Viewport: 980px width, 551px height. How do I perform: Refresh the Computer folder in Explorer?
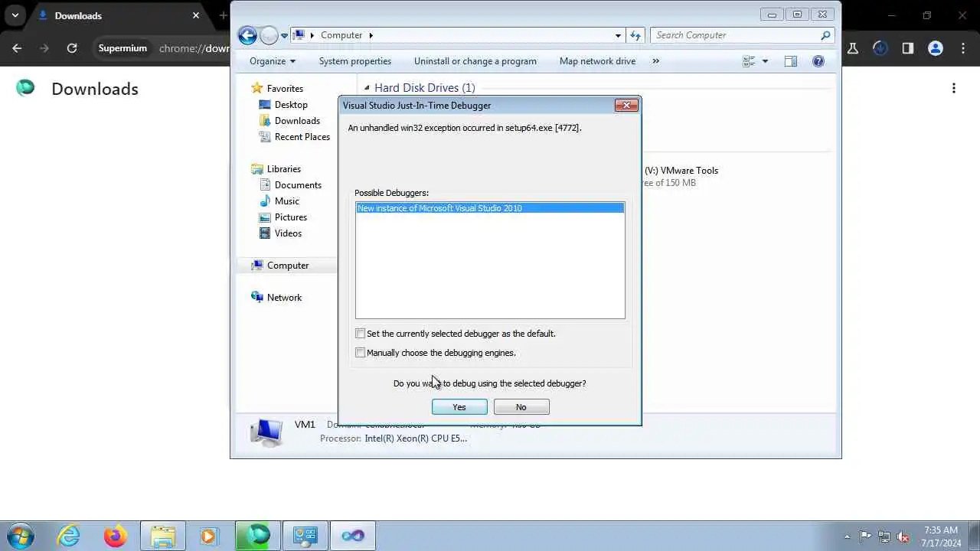(635, 35)
